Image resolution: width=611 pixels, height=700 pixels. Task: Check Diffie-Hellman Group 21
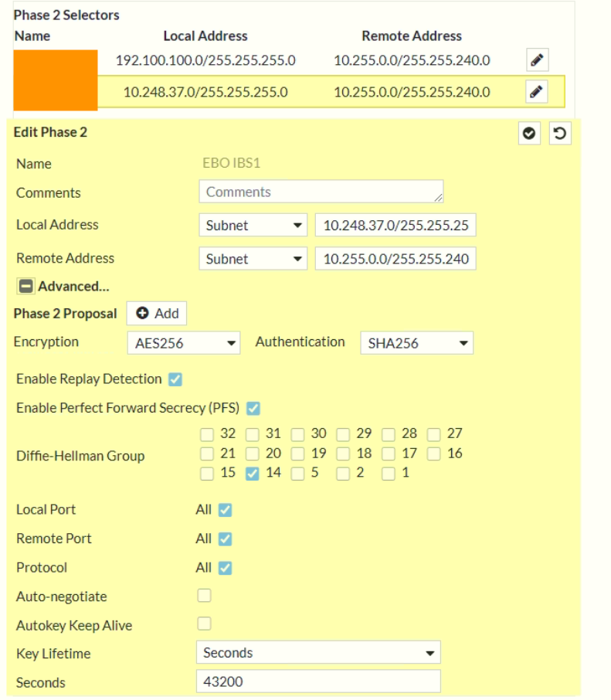(207, 454)
